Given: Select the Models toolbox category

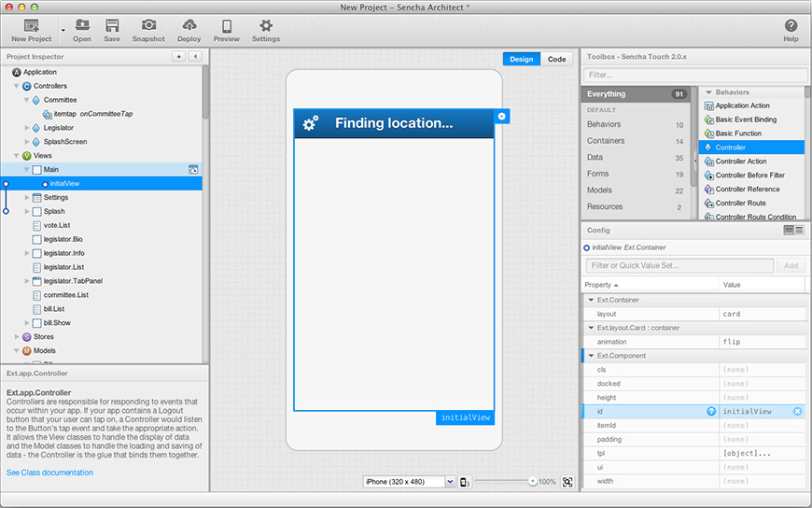Looking at the screenshot, I should coord(636,190).
